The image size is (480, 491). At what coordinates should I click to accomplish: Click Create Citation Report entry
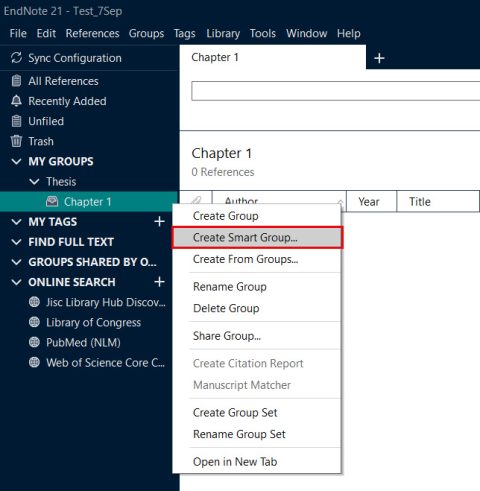(x=257, y=363)
